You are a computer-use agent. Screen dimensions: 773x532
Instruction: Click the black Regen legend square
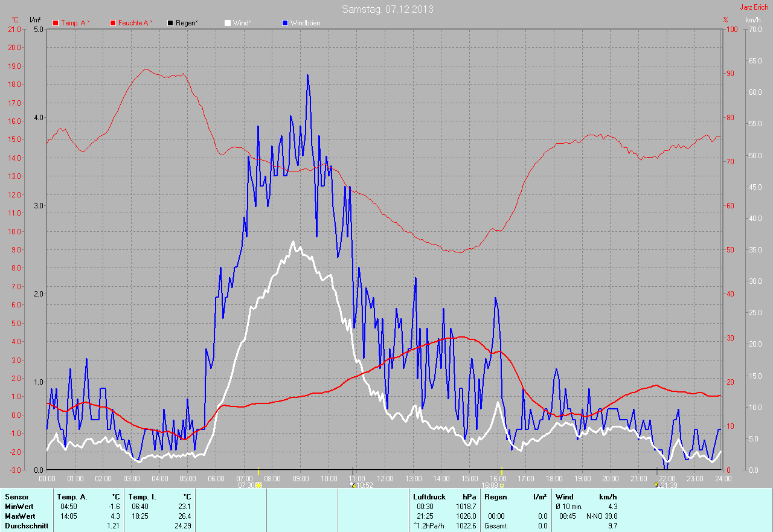[x=170, y=23]
